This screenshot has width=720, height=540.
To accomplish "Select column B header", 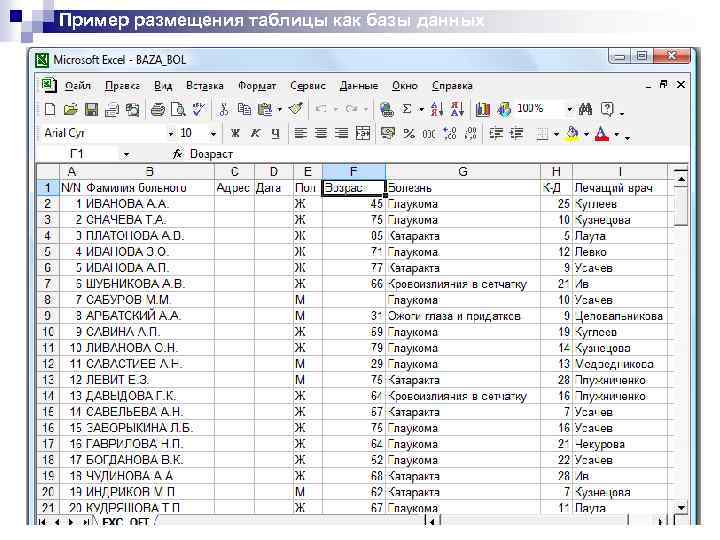I will pyautogui.click(x=150, y=172).
